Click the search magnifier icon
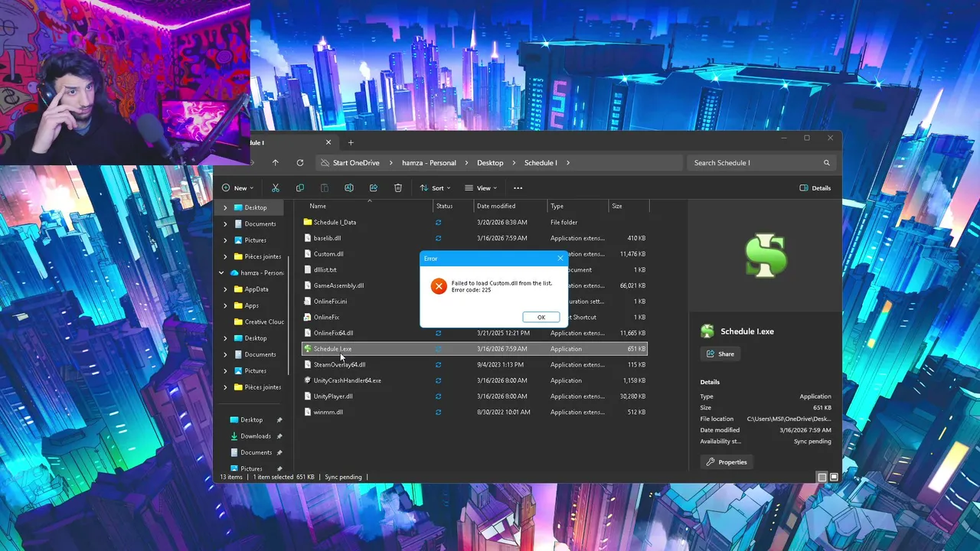This screenshot has height=551, width=980. click(x=827, y=162)
